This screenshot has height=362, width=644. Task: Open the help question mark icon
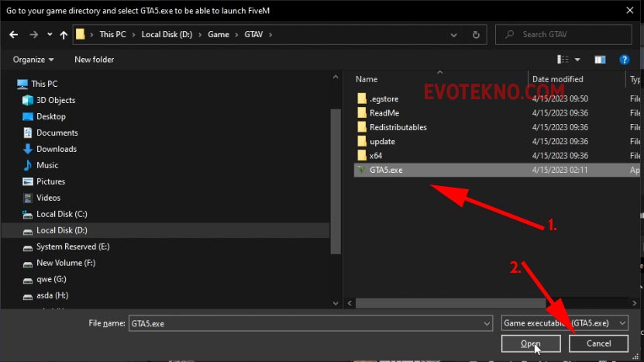pyautogui.click(x=624, y=60)
